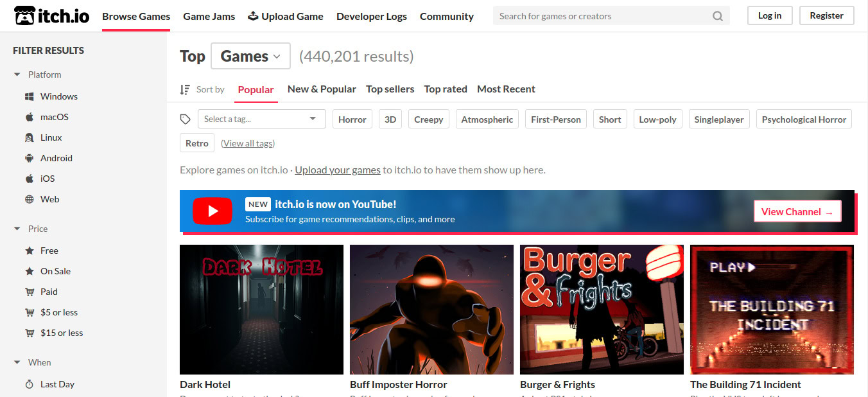Open the Dark Hotel thumbnail
This screenshot has width=868, height=397.
(261, 310)
